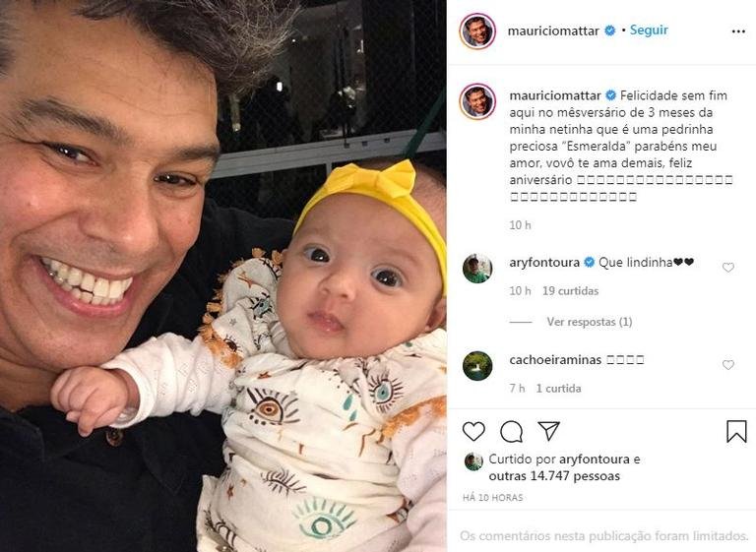The width and height of the screenshot is (756, 552).
Task: Click the verified badge next to header username
Action: pyautogui.click(x=610, y=31)
